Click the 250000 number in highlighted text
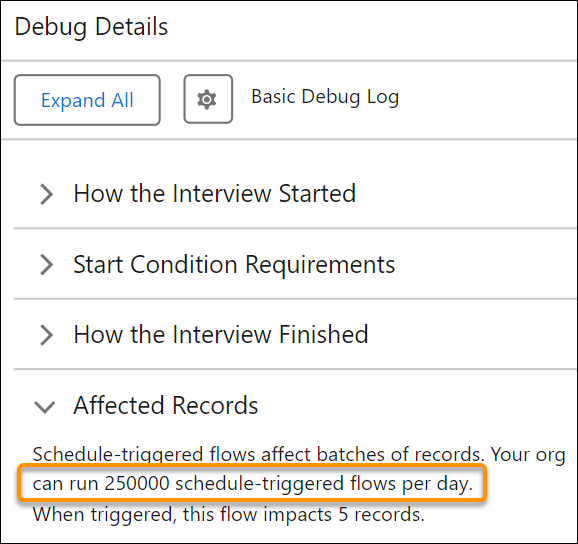The image size is (578, 544). 137,483
